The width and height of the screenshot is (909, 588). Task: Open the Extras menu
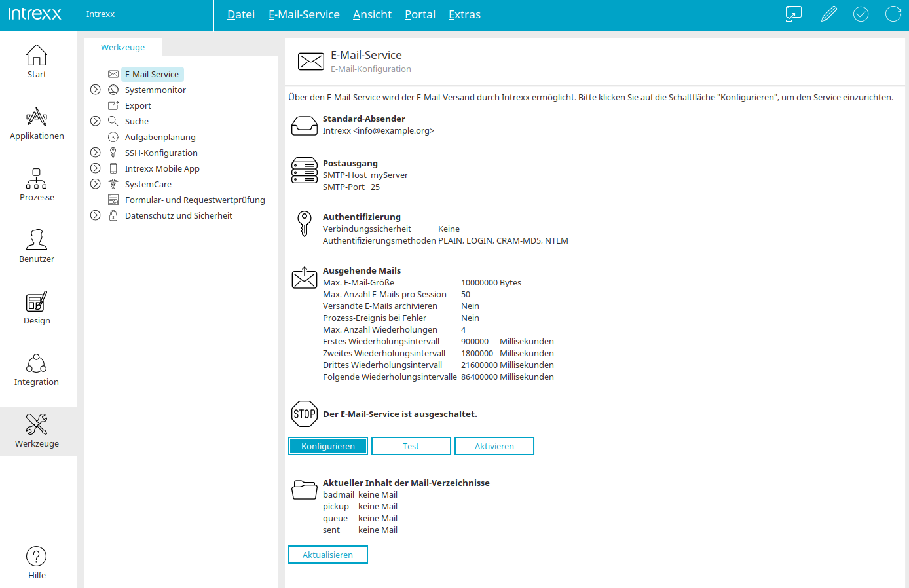464,14
